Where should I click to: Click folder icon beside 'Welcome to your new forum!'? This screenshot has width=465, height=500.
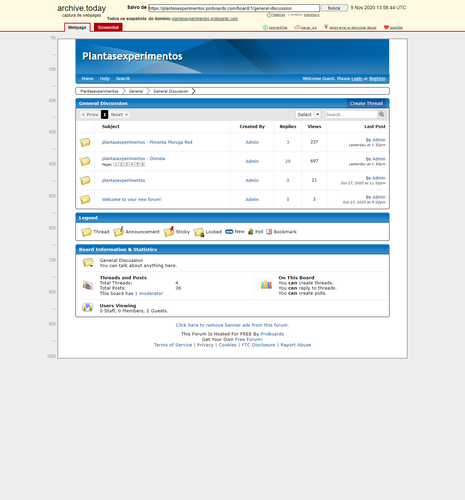85,199
